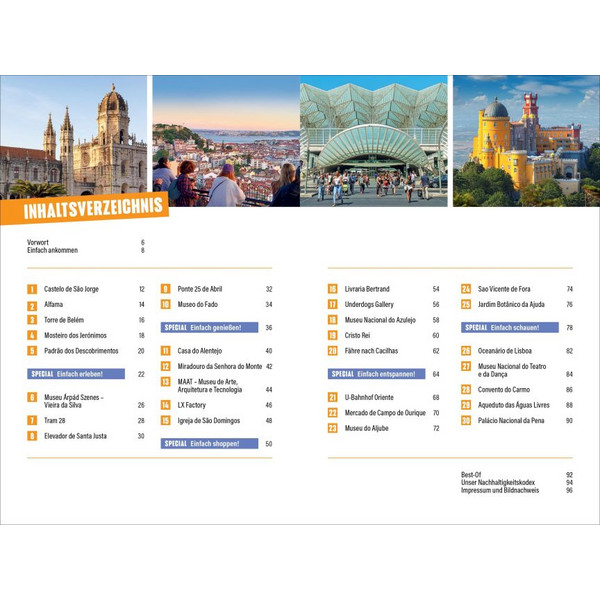Open the 'Special Einfach erleben!' banner

(x=76, y=374)
